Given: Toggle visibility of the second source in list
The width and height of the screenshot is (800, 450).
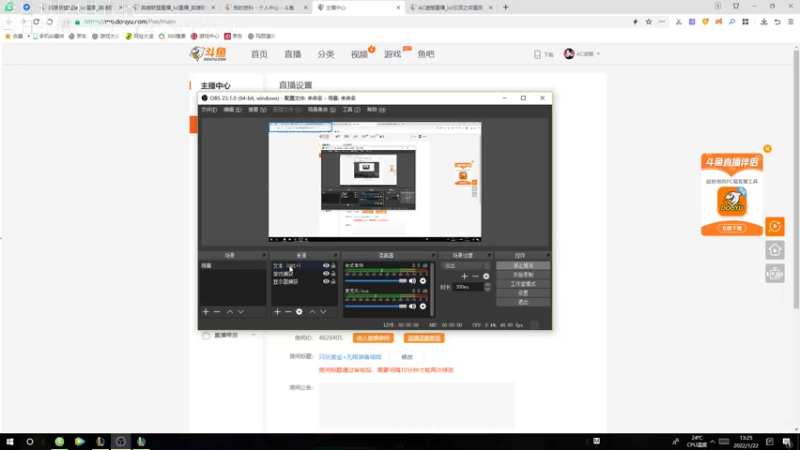Looking at the screenshot, I should click(x=326, y=273).
